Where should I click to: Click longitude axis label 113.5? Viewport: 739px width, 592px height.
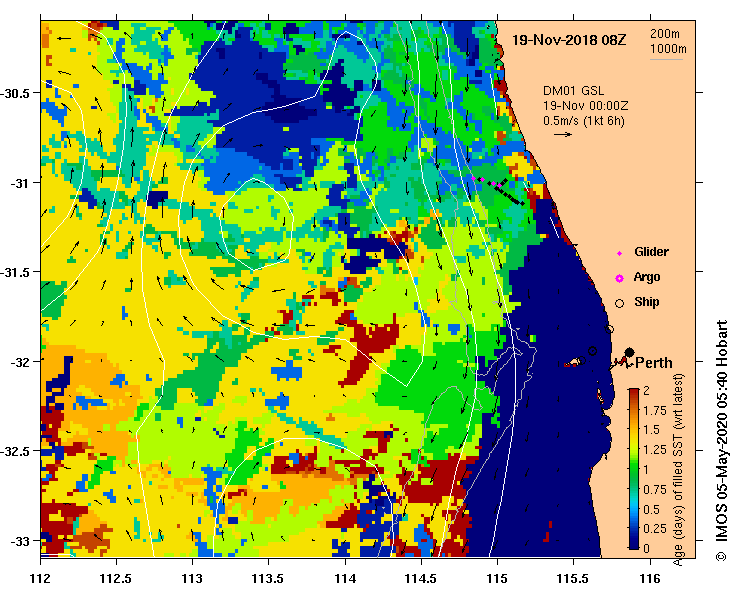click(x=269, y=579)
